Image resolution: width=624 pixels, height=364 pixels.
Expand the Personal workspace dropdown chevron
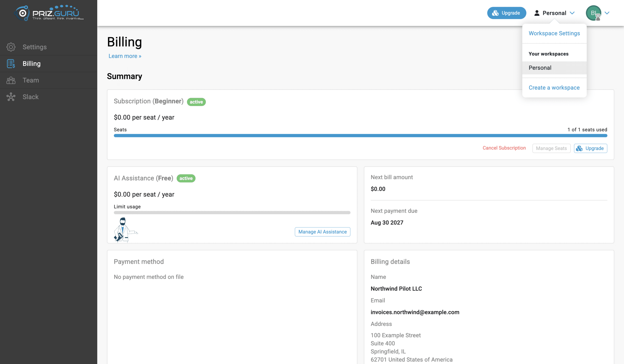click(572, 13)
